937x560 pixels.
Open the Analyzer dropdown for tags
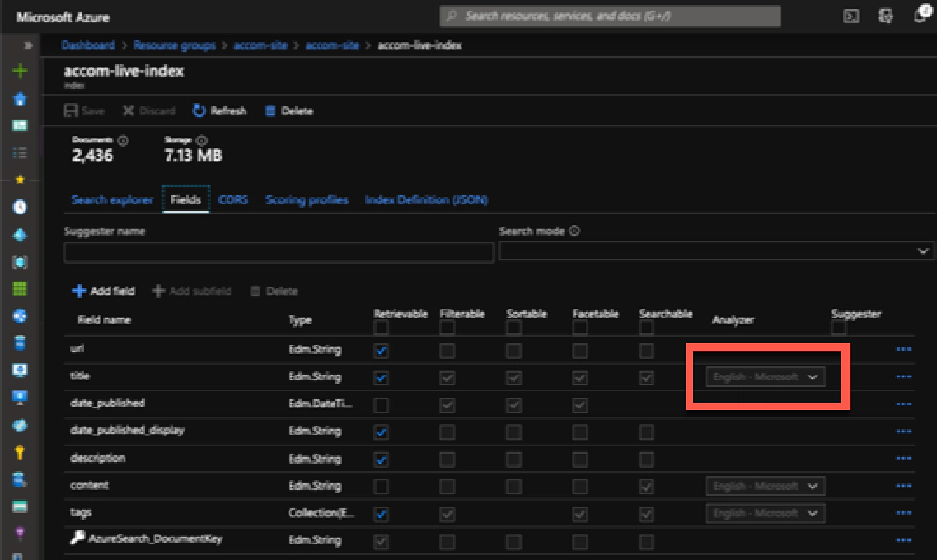(x=764, y=513)
